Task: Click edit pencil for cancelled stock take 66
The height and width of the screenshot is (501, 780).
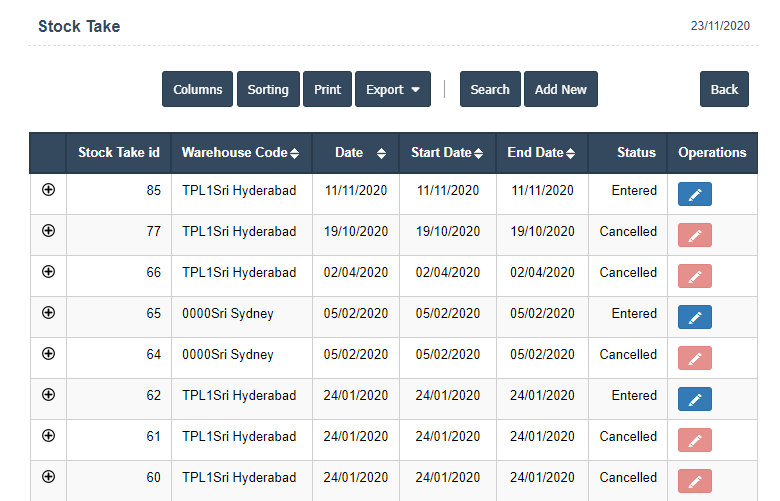Action: (695, 276)
